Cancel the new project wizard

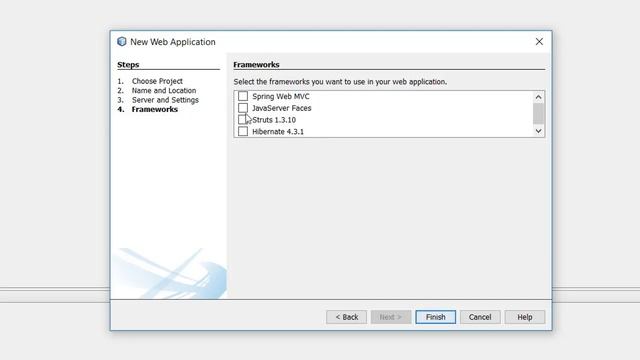tap(480, 317)
